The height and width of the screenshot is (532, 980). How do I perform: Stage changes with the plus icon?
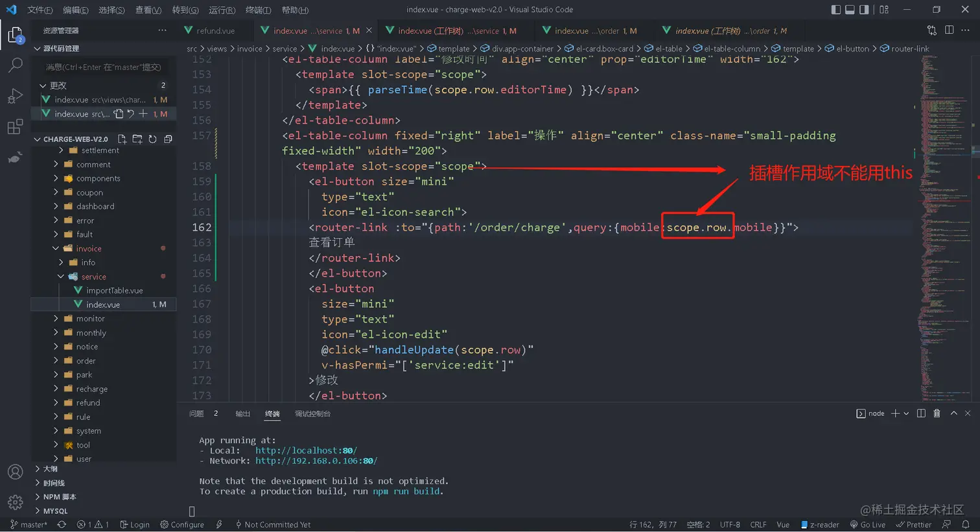click(x=143, y=114)
